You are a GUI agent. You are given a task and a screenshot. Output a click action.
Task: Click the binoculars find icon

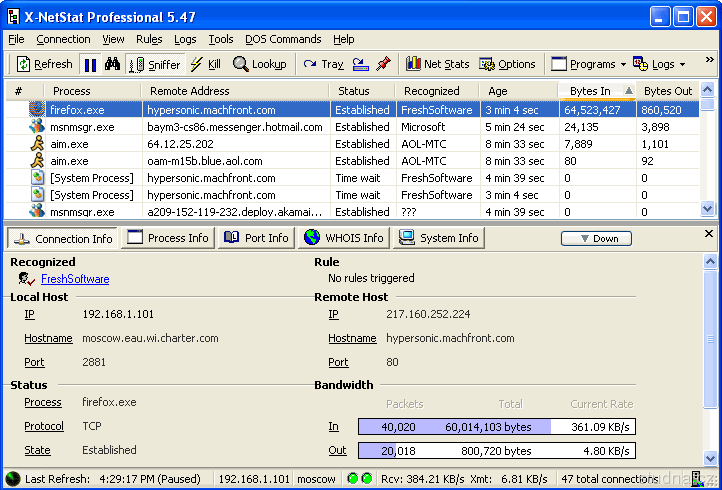tap(112, 64)
